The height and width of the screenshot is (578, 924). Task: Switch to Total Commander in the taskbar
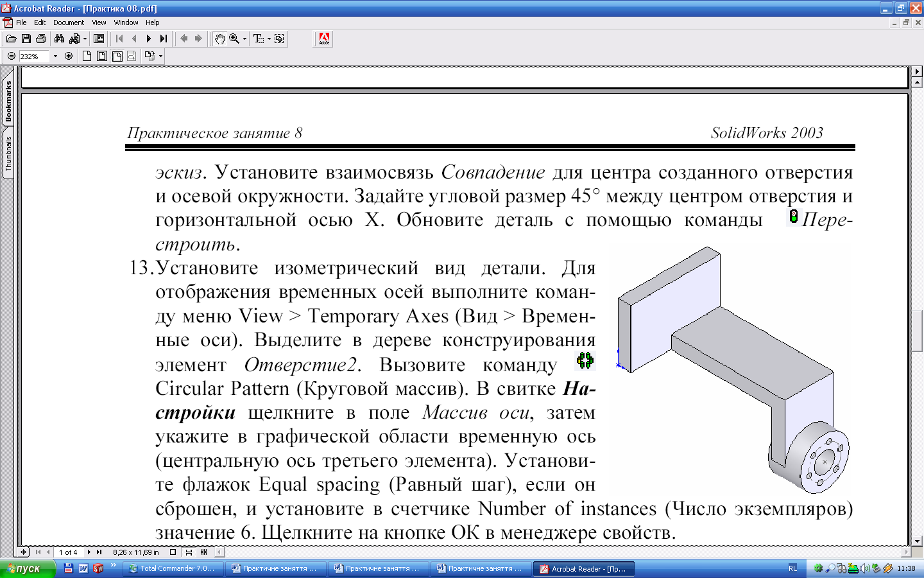173,568
